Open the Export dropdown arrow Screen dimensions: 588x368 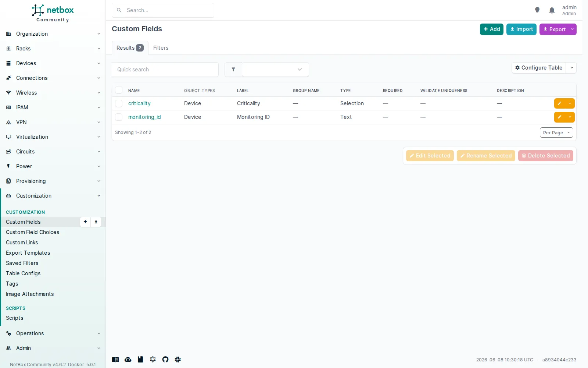tap(572, 29)
